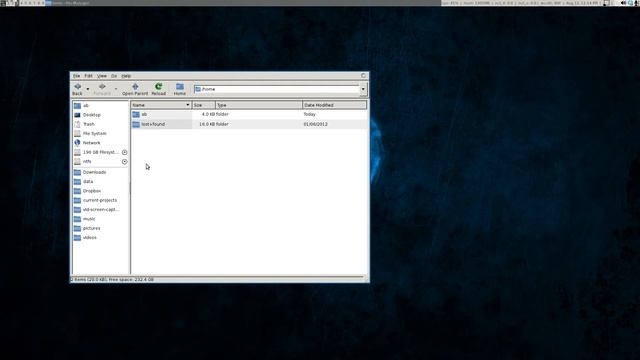The height and width of the screenshot is (360, 640).
Task: Open the vid-screen-capt... bookmark
Action: coord(100,209)
